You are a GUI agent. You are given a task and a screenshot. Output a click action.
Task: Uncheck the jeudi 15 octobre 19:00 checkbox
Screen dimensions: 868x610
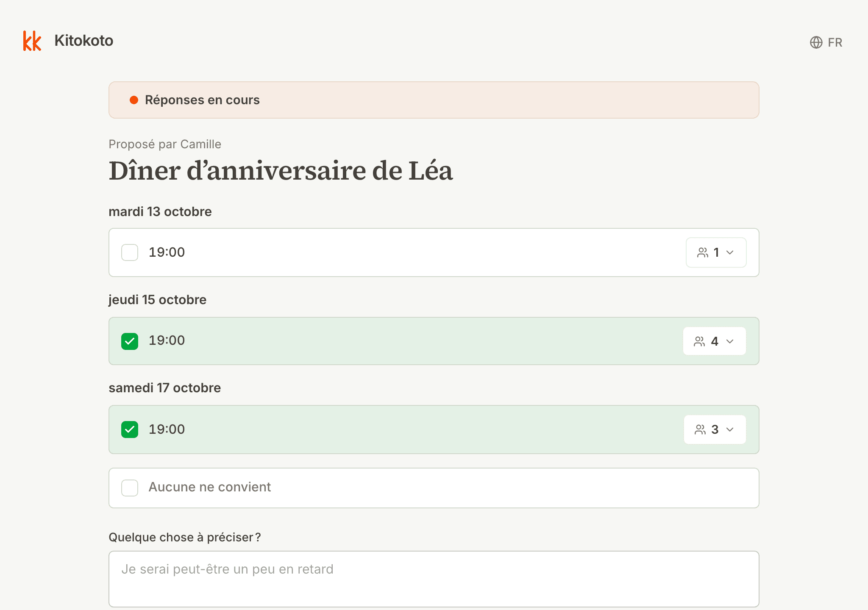[x=130, y=341]
